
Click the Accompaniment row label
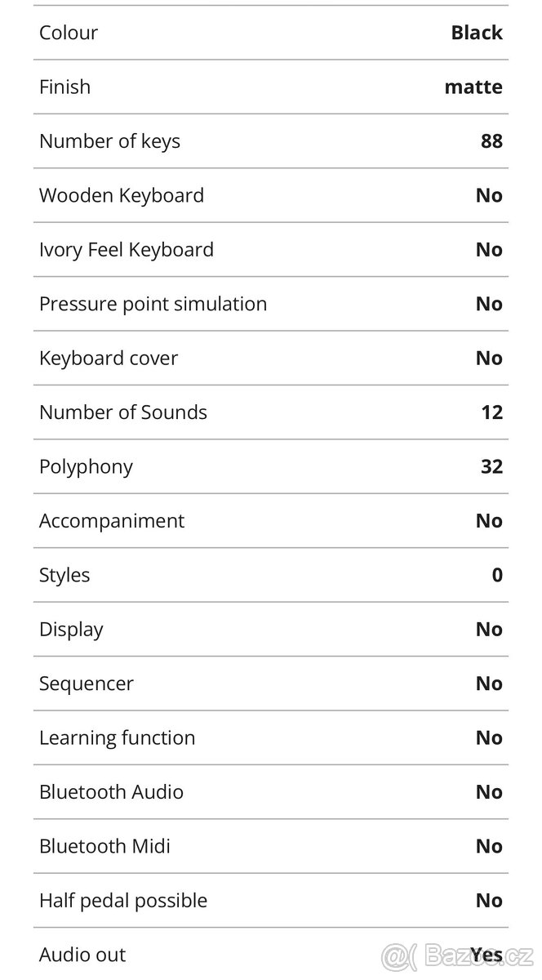tap(112, 521)
